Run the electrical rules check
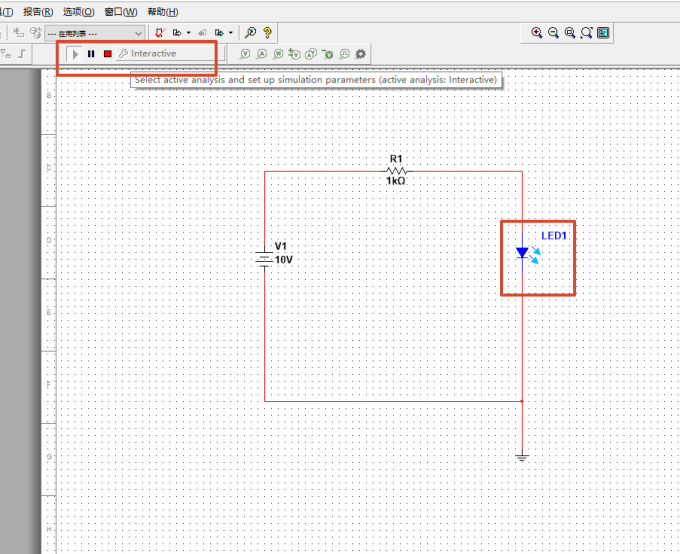 coord(160,33)
